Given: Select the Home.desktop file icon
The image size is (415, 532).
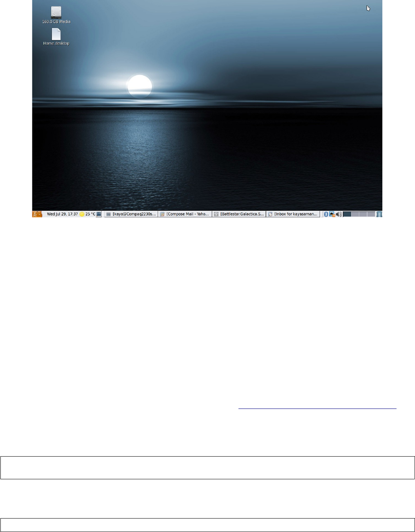Looking at the screenshot, I should click(x=56, y=37).
